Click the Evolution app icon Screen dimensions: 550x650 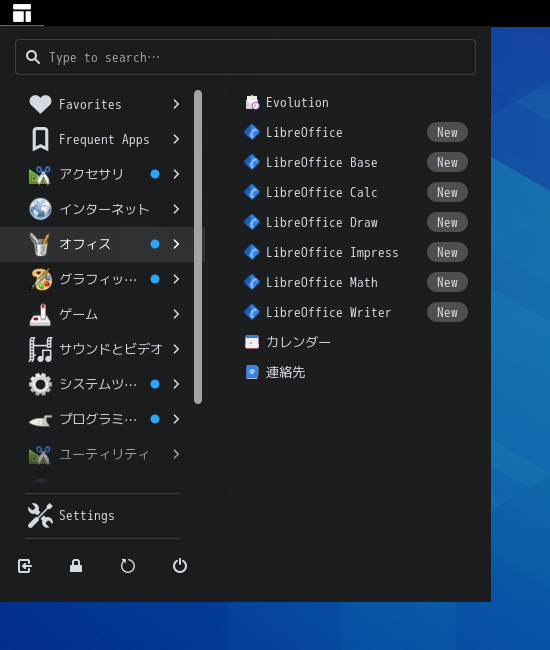(252, 102)
